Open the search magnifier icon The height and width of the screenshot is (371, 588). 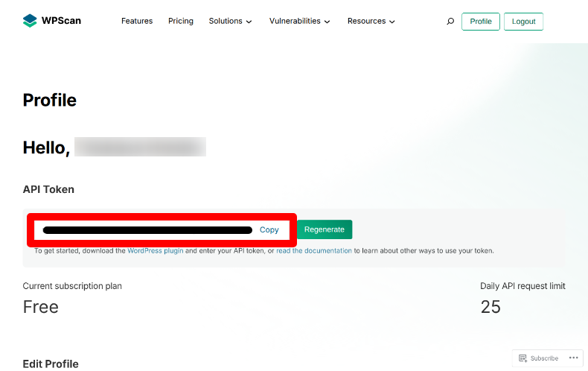point(450,22)
